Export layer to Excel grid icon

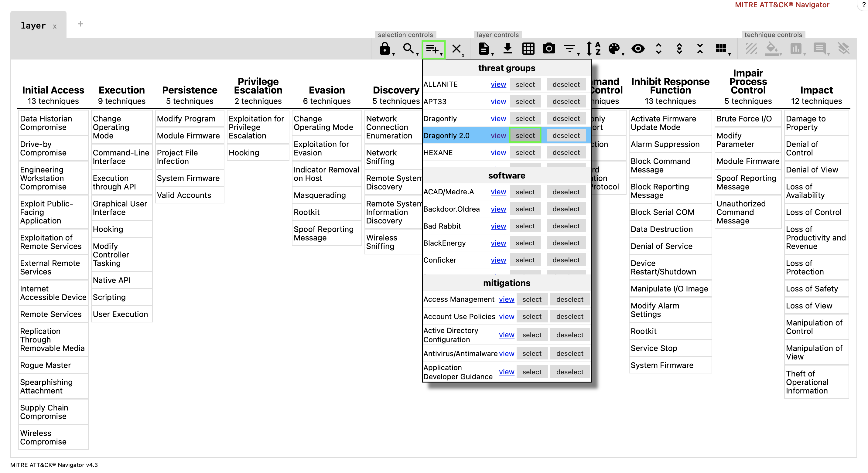pos(528,49)
